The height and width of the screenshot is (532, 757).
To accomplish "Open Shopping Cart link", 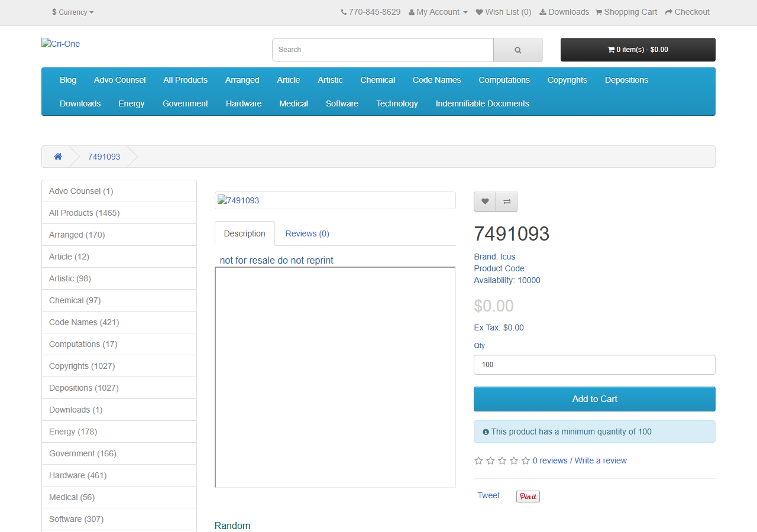I will point(626,12).
